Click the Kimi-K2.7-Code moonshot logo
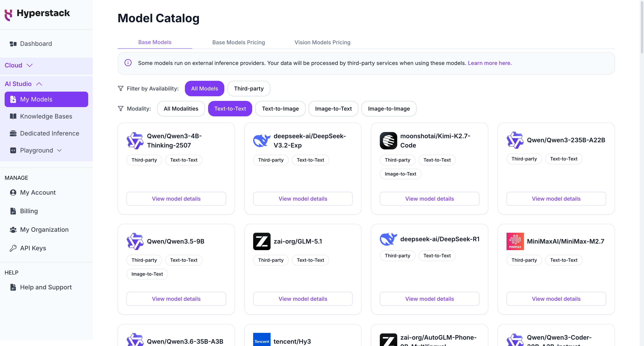This screenshot has height=346, width=644. (388, 141)
